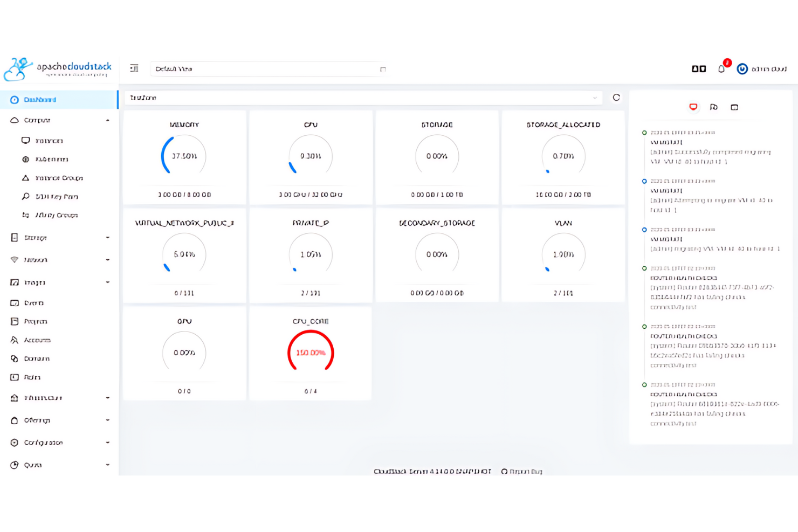Screen dimensions: 798x532
Task: Click the Instances monitor icon in sidebar
Action: (25, 140)
